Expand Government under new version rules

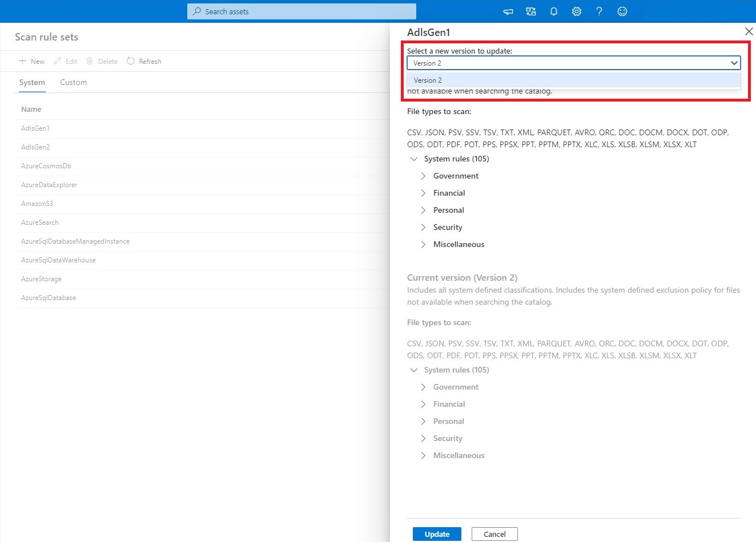pyautogui.click(x=423, y=176)
